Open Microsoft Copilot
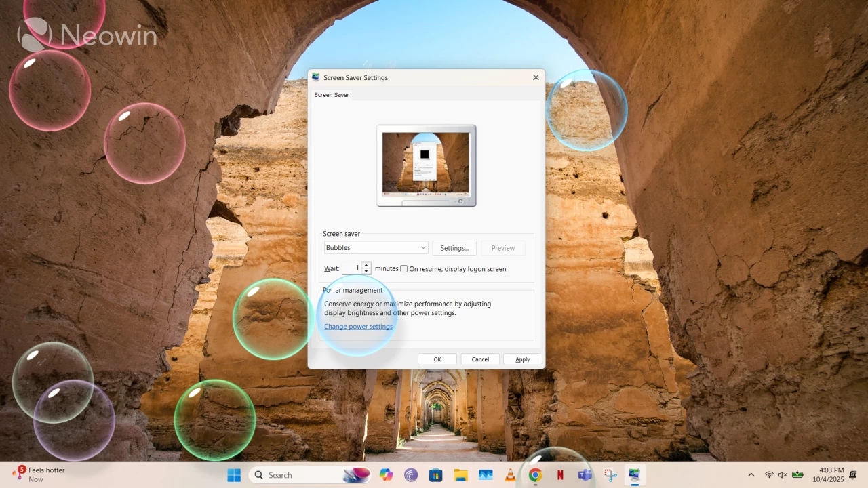The width and height of the screenshot is (868, 488). click(386, 474)
